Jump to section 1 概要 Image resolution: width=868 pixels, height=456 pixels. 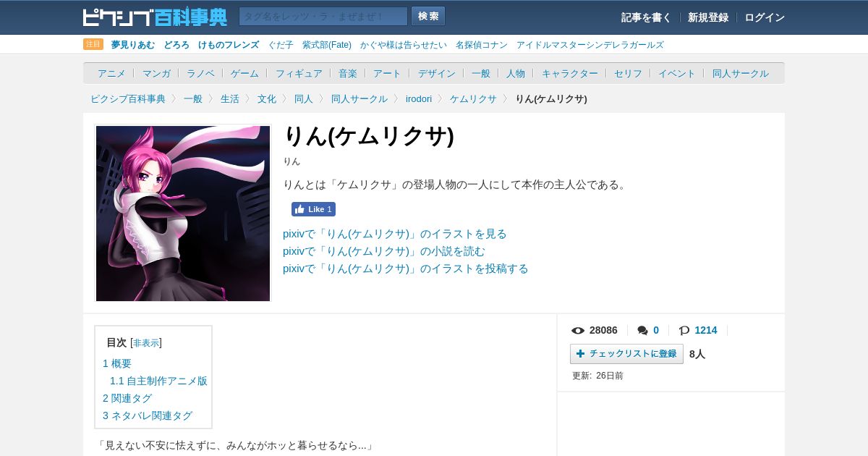tap(117, 363)
